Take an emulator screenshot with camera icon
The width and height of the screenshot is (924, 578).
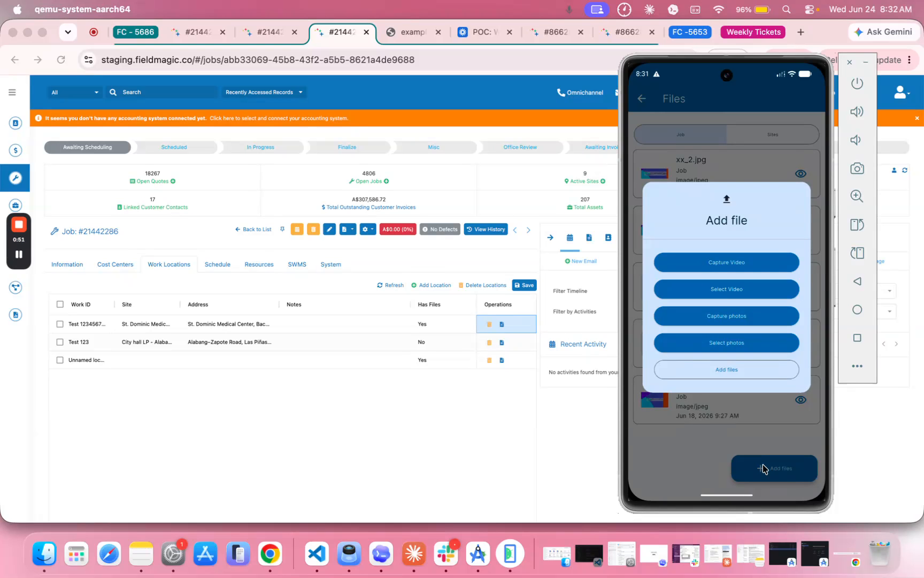click(857, 169)
